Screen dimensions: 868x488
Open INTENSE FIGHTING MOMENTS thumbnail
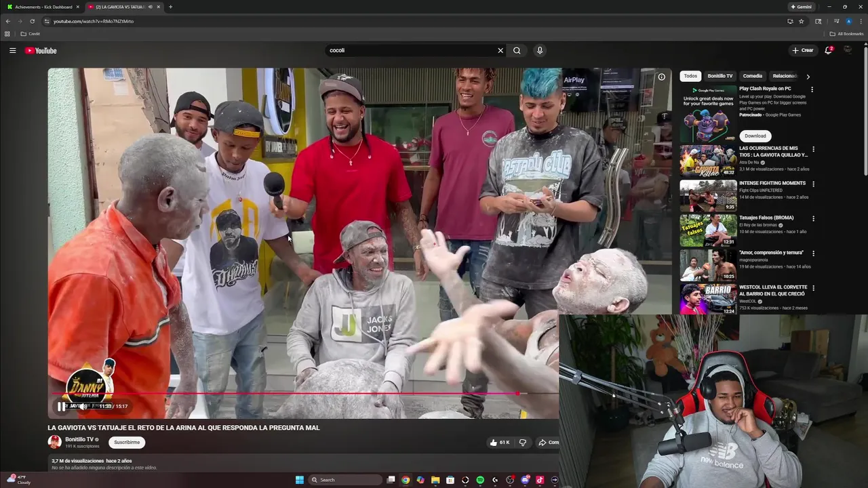point(708,196)
